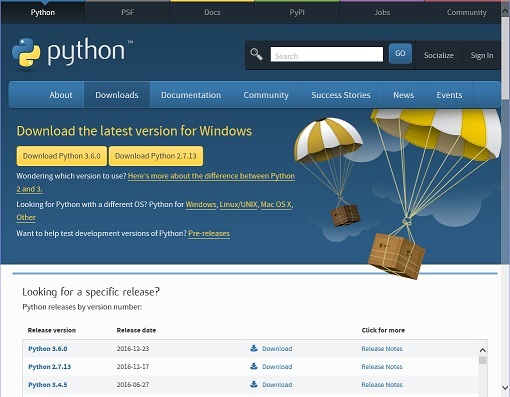
Task: Click the magnifying glass search icon
Action: coord(256,54)
